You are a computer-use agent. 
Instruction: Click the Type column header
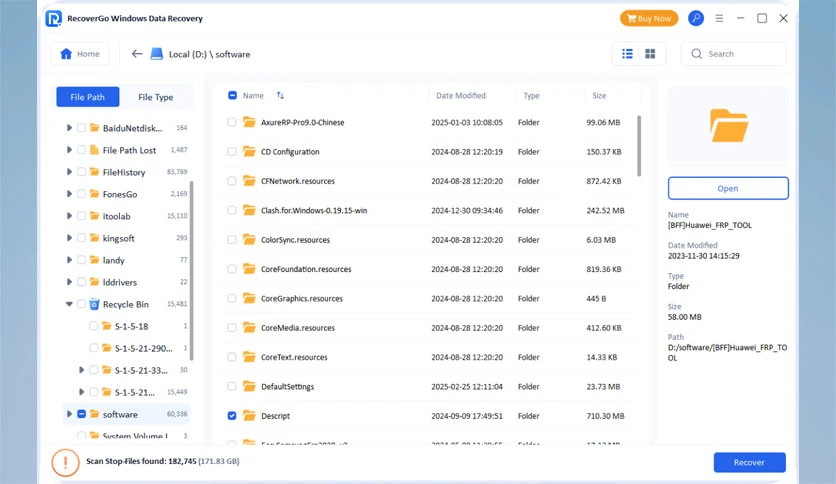pyautogui.click(x=532, y=95)
